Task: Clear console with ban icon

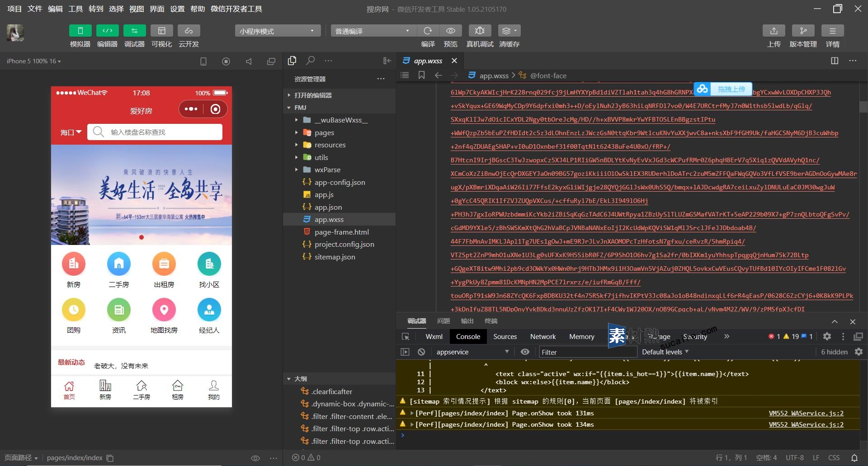Action: pos(421,352)
